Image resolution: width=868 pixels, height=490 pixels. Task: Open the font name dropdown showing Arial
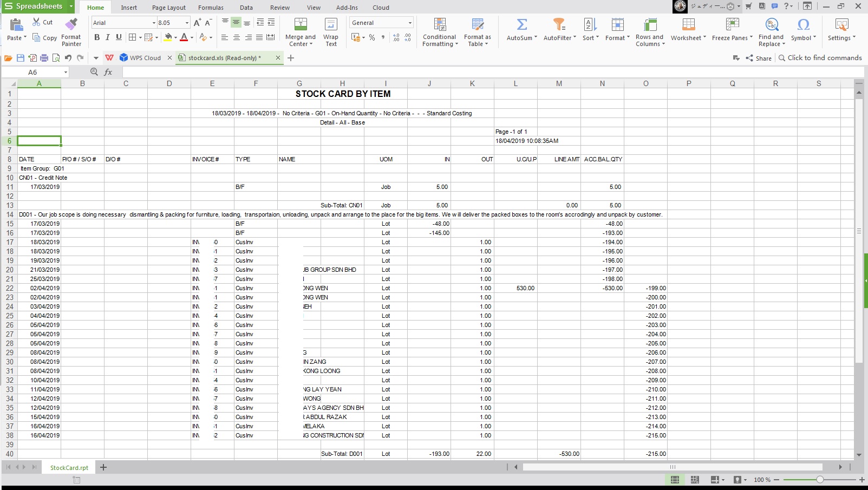154,23
